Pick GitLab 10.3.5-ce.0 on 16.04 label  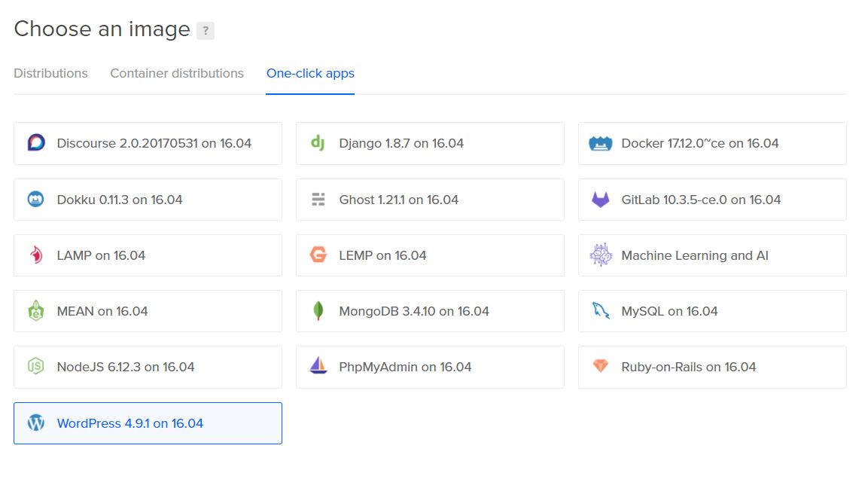[x=701, y=200]
